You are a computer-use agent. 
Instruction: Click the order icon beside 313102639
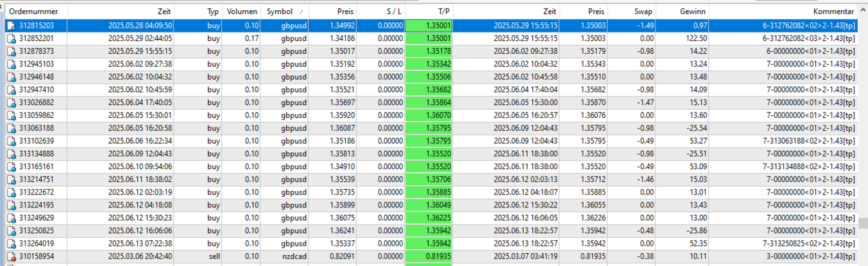[11, 141]
